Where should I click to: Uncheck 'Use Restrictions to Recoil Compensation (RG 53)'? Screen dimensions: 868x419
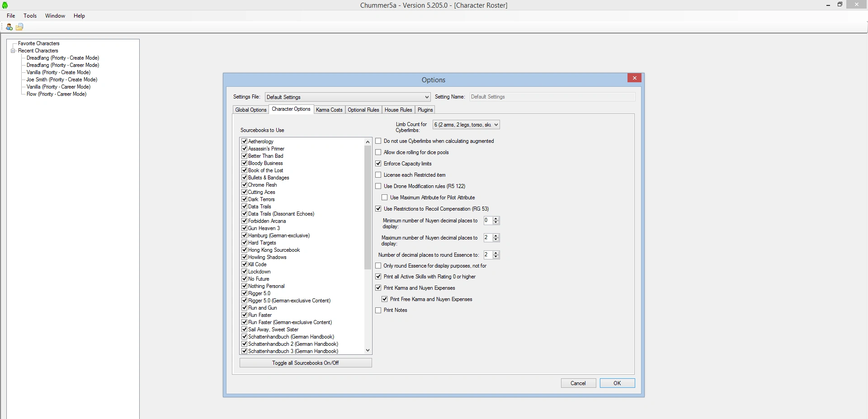point(378,209)
